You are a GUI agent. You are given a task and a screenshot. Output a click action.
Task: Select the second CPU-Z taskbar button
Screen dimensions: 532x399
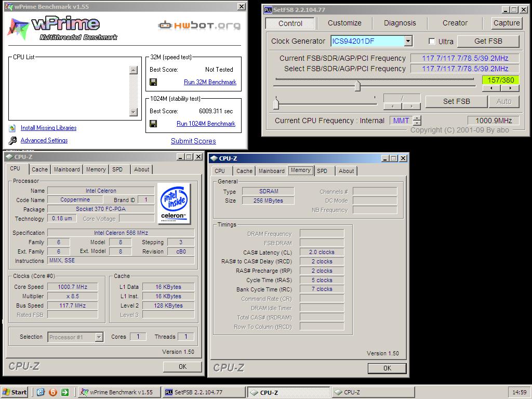tap(373, 392)
